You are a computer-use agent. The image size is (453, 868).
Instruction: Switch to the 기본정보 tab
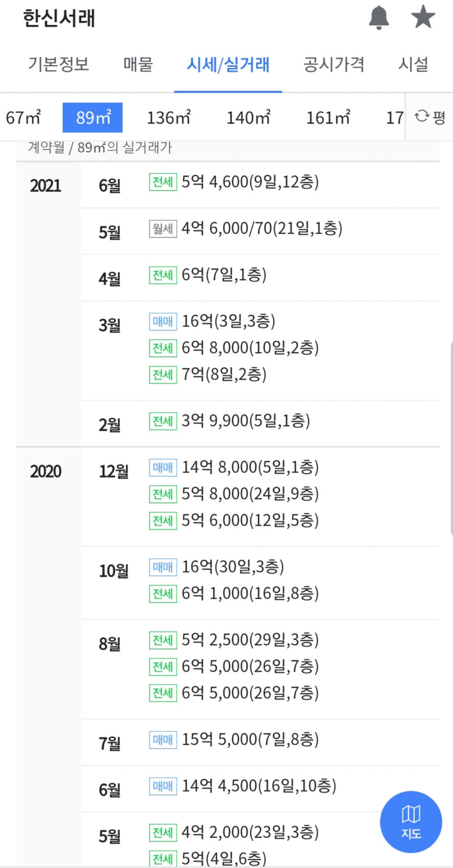[x=58, y=65]
